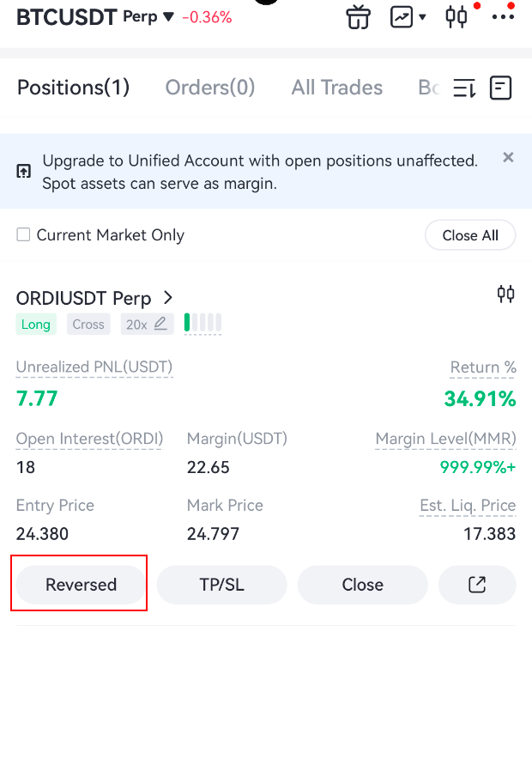Open the TP/SL settings button
The width and height of the screenshot is (532, 783).
tap(221, 585)
